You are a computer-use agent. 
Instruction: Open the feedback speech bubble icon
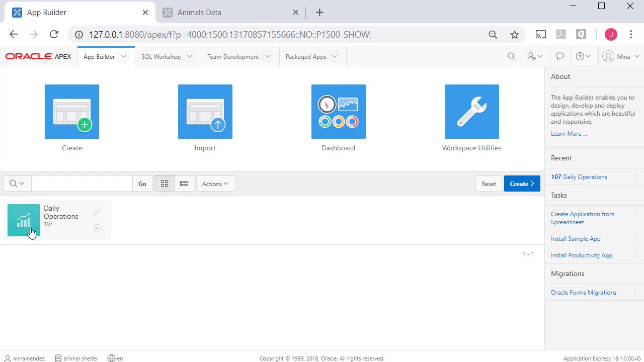[560, 56]
